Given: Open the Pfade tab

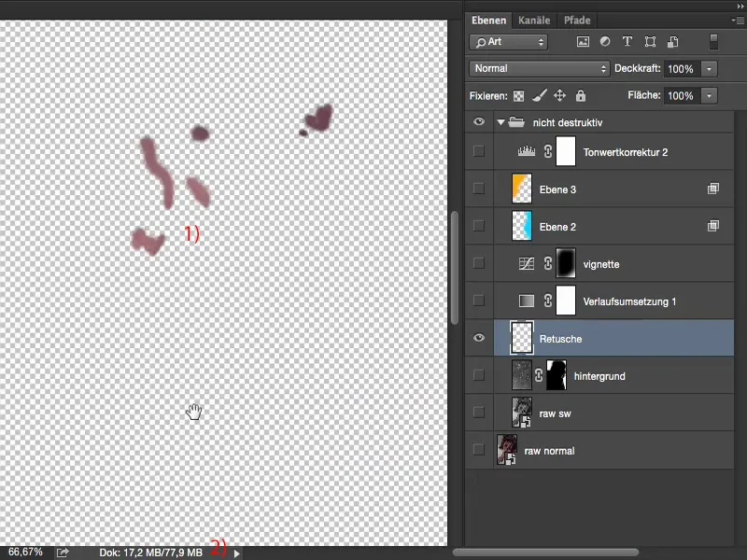Looking at the screenshot, I should [578, 20].
